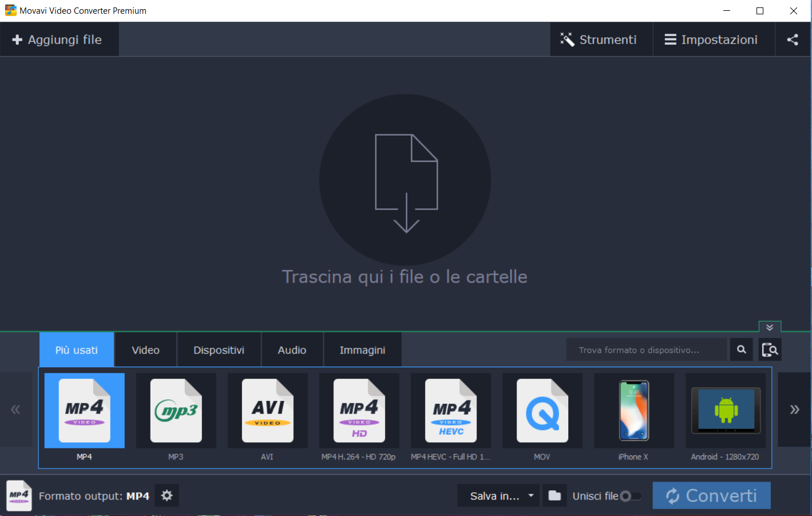Open output format settings gear
Screen dimensions: 812x516
tap(167, 495)
